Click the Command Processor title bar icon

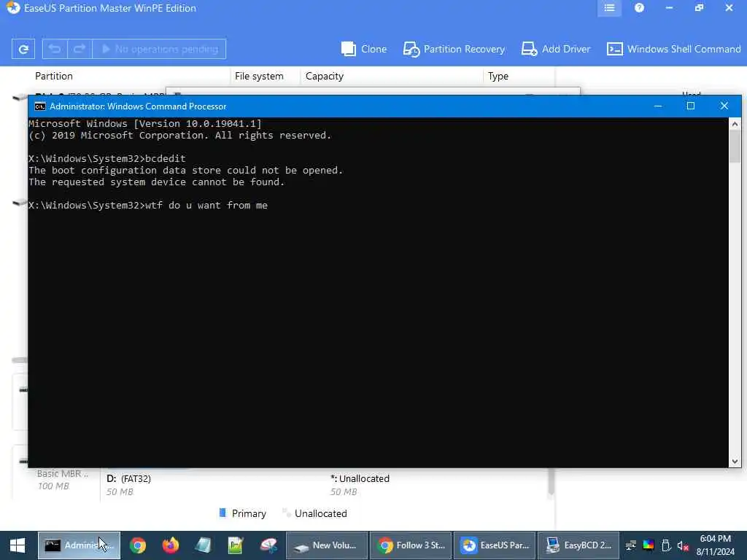40,106
